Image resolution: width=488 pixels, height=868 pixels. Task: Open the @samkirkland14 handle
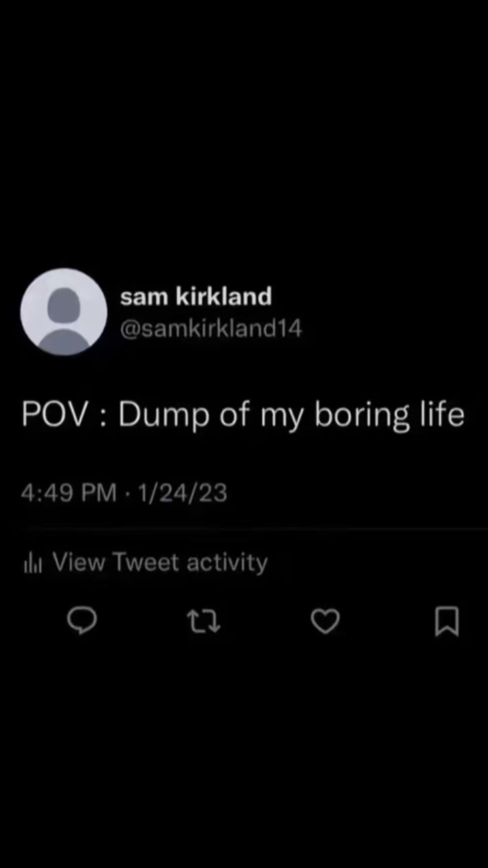[x=211, y=328]
